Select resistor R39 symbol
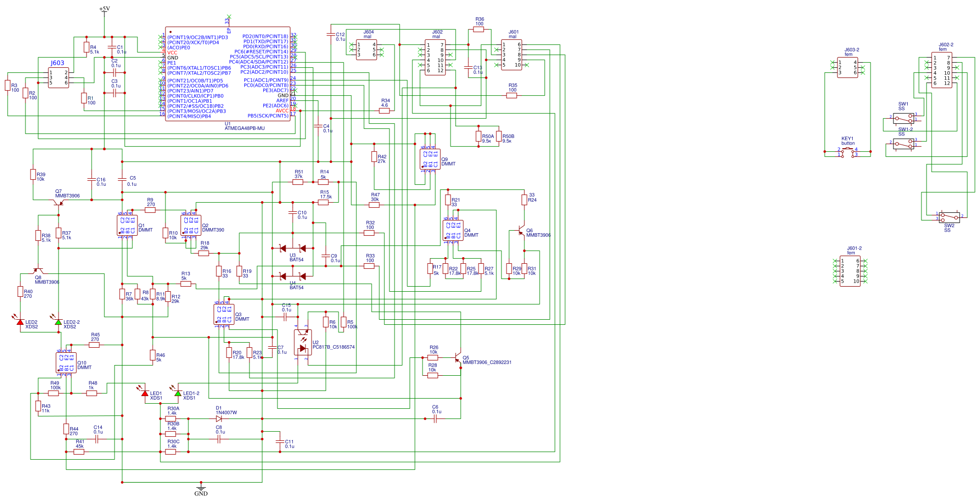 click(x=33, y=175)
